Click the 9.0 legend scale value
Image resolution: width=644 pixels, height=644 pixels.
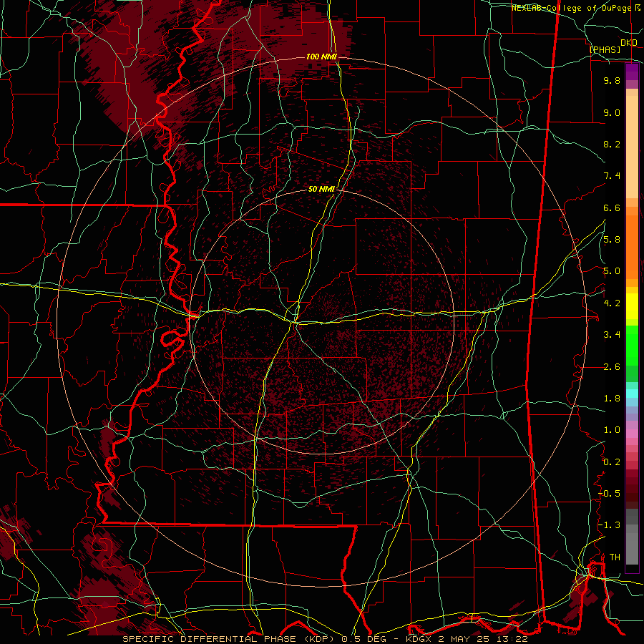[x=612, y=112]
